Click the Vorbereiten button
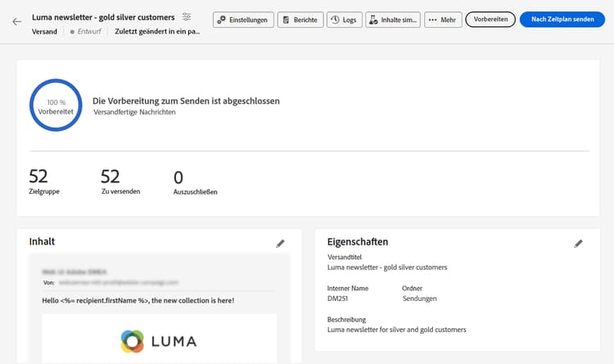 coord(490,20)
